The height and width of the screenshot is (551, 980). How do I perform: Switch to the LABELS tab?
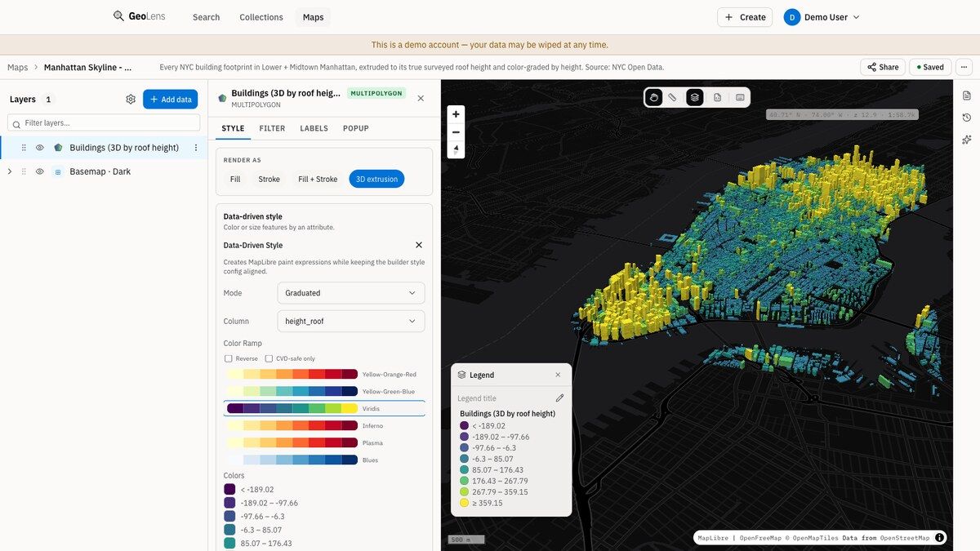point(314,128)
